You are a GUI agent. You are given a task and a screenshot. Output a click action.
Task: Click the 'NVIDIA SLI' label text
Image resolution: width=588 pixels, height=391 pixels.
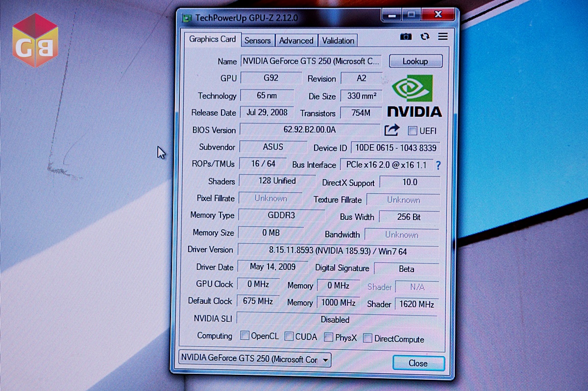[x=213, y=319]
